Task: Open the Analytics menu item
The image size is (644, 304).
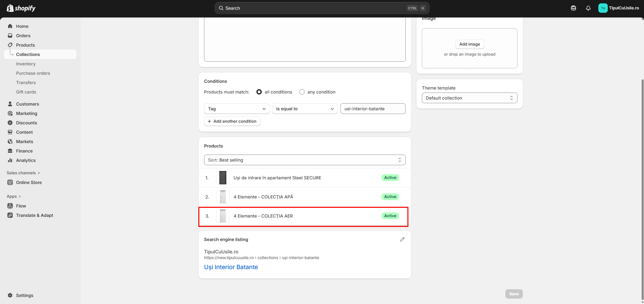Action: [26, 160]
